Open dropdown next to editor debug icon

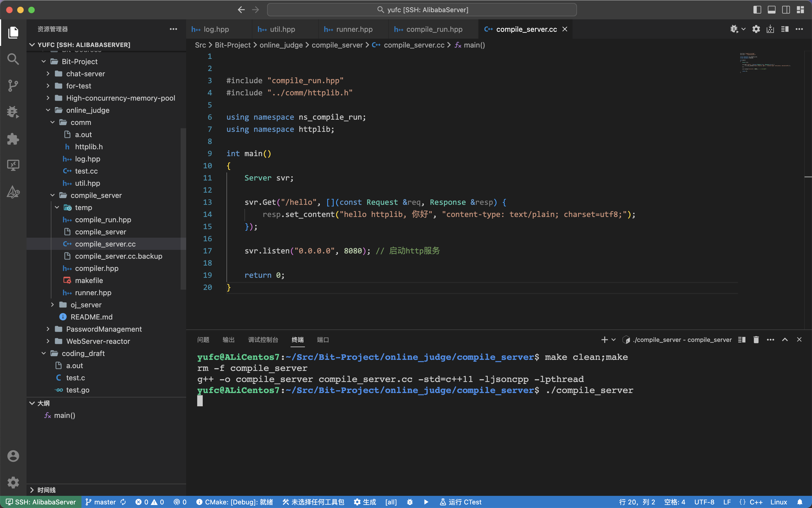click(743, 29)
